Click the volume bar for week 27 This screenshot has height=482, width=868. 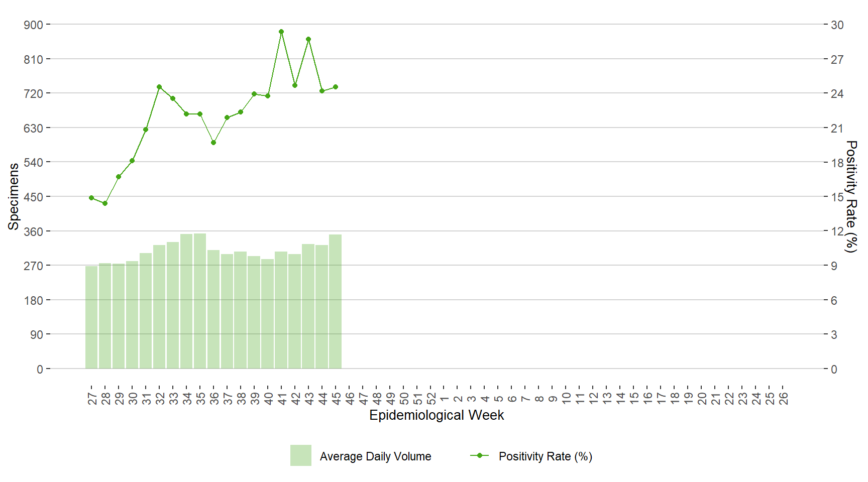91,317
